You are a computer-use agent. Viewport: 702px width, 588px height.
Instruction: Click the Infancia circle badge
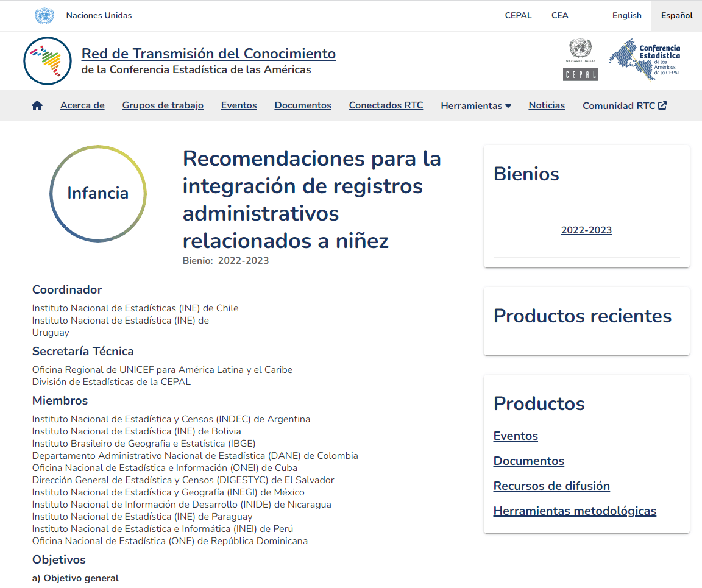pos(98,194)
